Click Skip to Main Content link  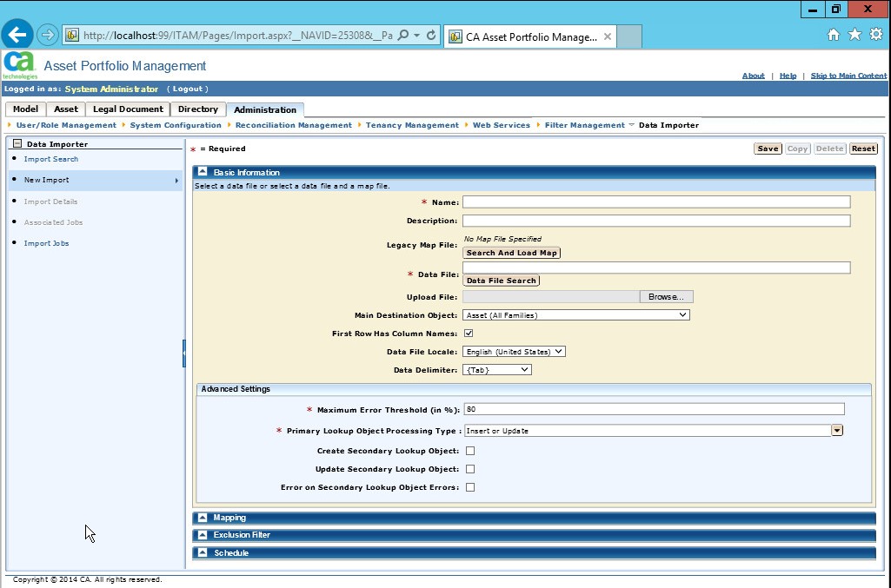coord(848,76)
